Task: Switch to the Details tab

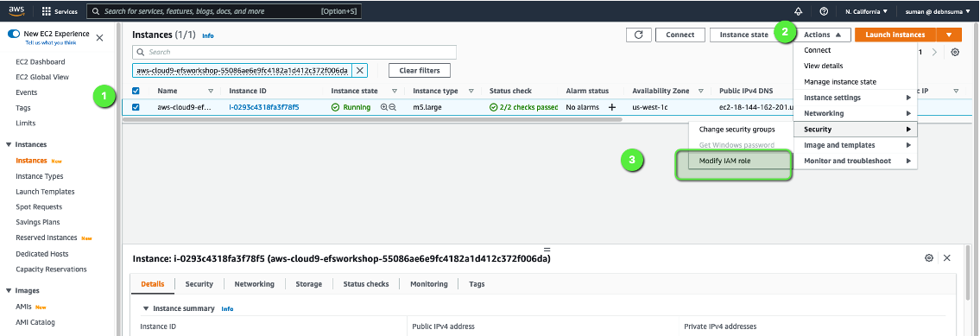Action: [153, 284]
